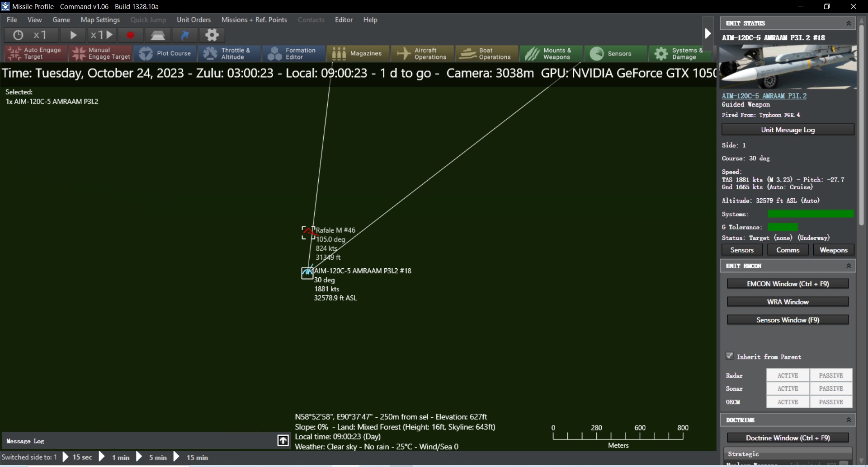Set Radar to ACTIVE
The width and height of the screenshot is (868, 467).
[788, 375]
